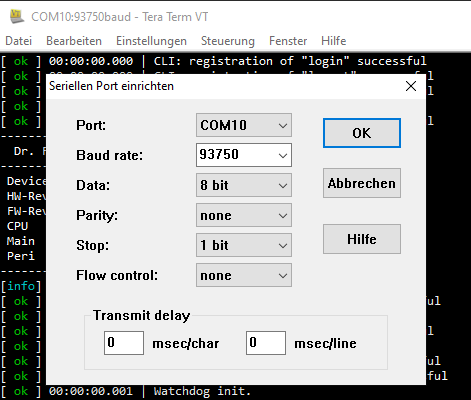Screen dimensions: 471x400
Task: Open the Steuerung menu
Action: point(228,41)
